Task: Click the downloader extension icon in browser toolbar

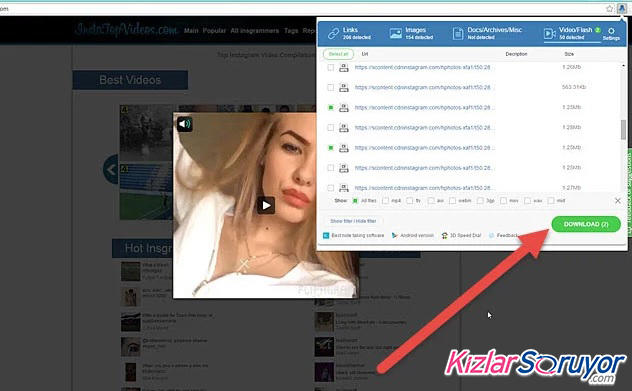Action: point(622,8)
